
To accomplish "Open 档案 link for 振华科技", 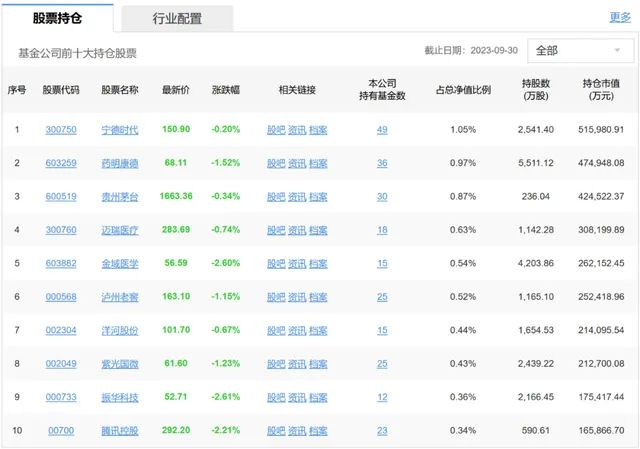I will click(x=318, y=397).
